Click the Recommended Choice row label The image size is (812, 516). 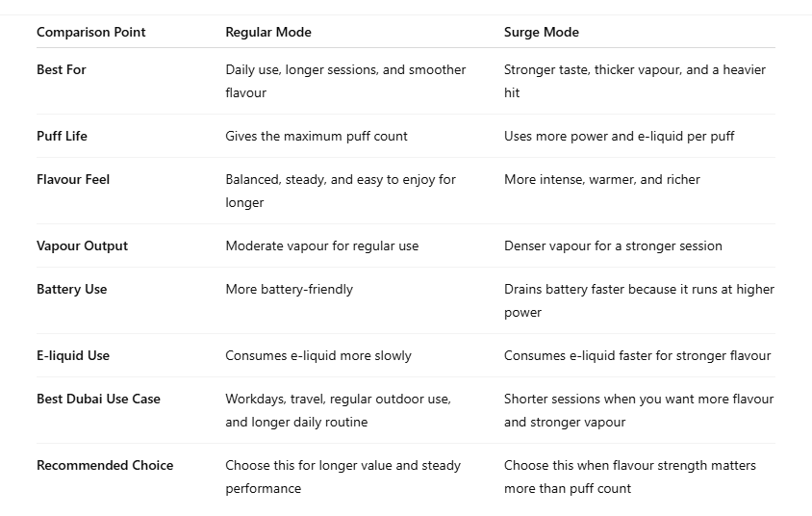[105, 465]
